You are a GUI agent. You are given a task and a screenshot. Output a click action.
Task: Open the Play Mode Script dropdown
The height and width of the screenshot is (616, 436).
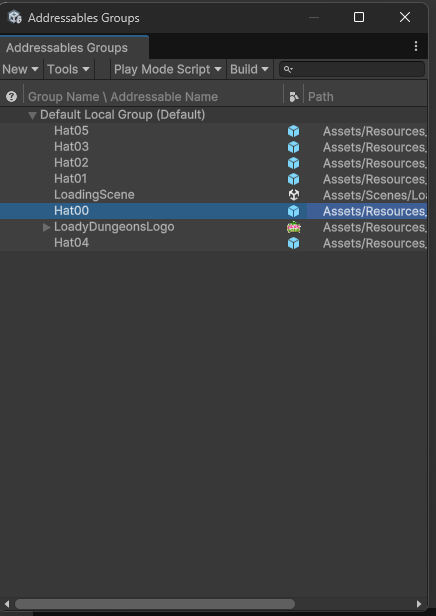pyautogui.click(x=168, y=69)
